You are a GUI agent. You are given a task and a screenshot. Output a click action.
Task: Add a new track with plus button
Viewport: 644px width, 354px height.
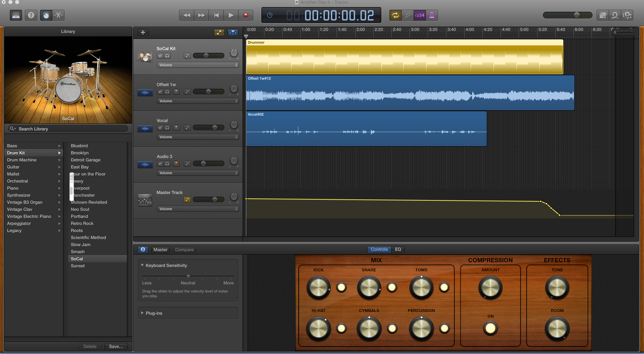[x=143, y=32]
